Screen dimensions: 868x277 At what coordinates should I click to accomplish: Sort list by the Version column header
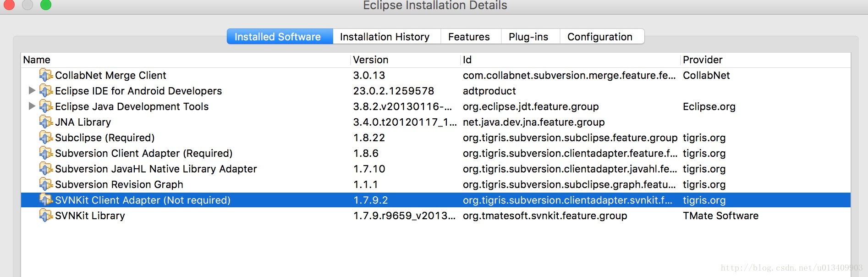tap(406, 60)
